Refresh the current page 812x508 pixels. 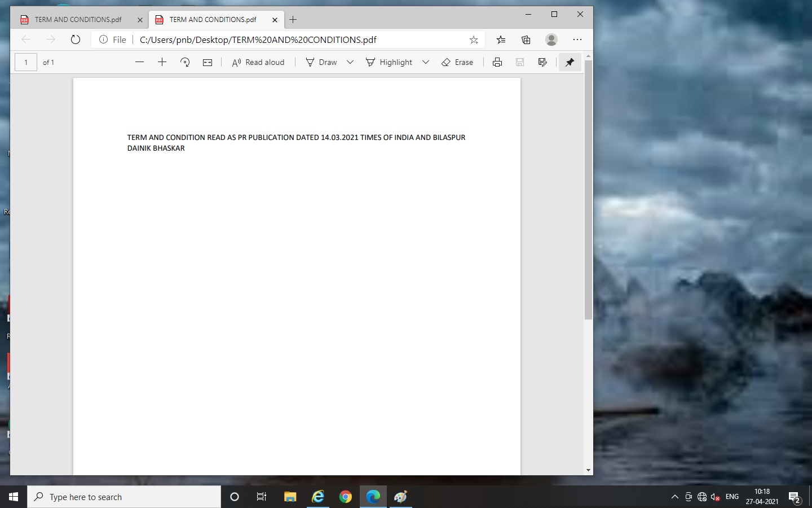click(x=76, y=40)
